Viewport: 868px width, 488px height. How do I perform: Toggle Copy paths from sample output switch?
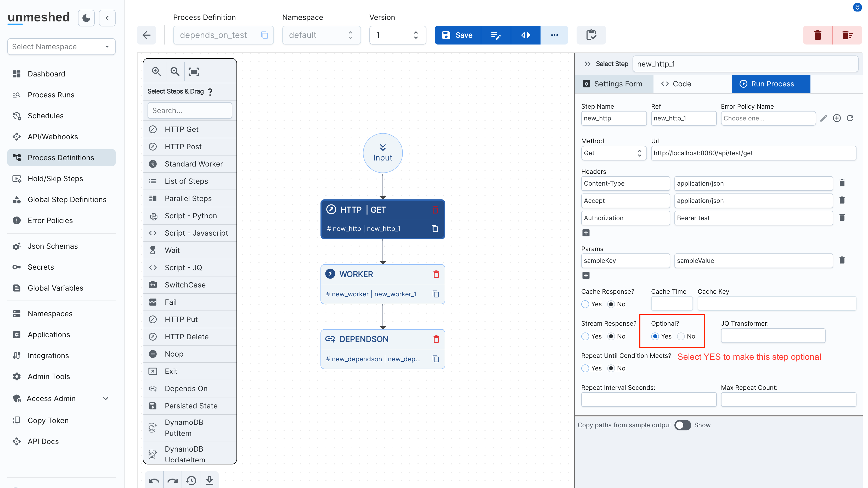point(682,425)
